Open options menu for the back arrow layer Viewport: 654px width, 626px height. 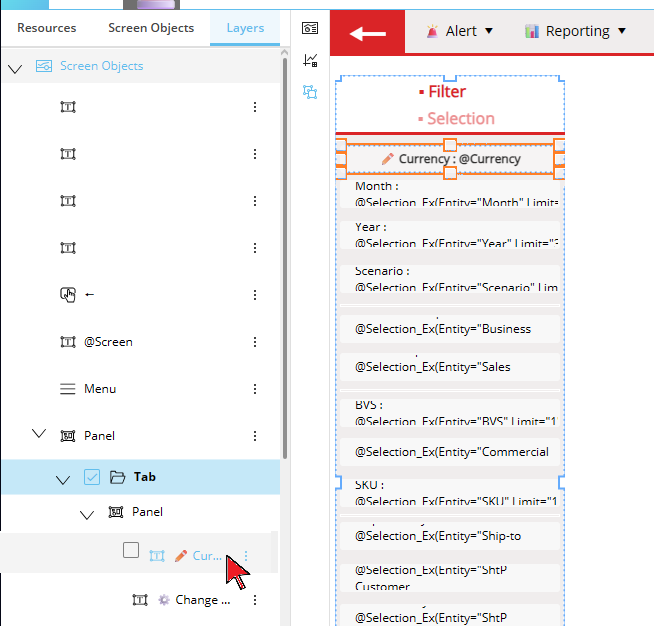pyautogui.click(x=255, y=295)
